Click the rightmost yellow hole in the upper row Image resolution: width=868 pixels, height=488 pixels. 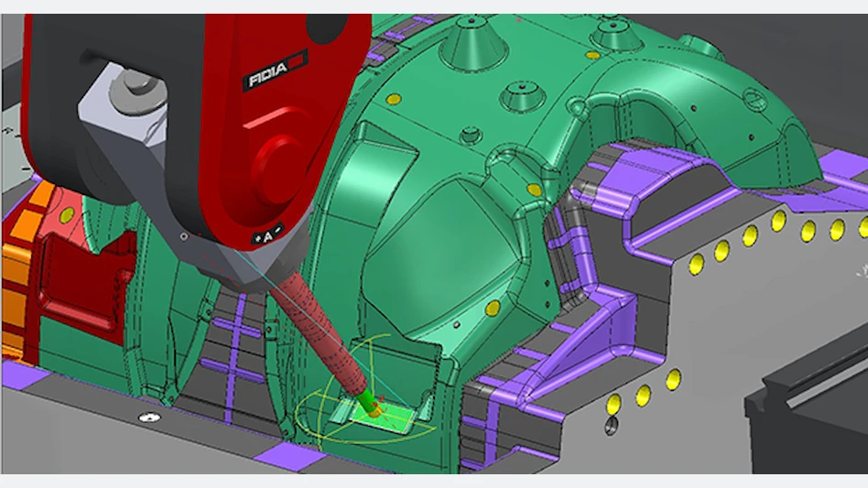point(863,224)
